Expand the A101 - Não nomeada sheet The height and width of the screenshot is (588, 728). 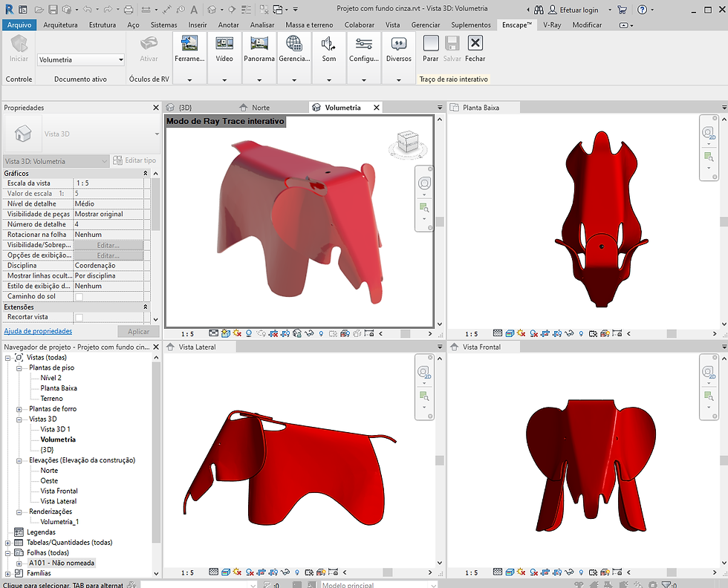pos(19,563)
